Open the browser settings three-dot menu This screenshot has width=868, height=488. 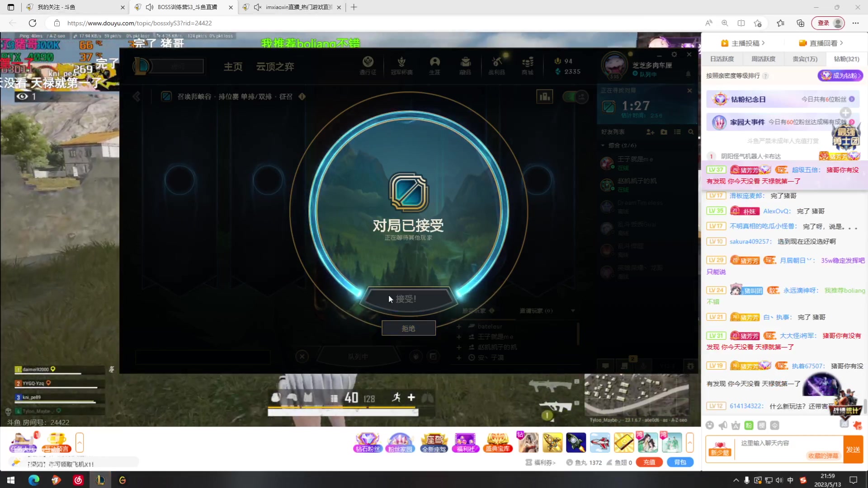tap(855, 23)
